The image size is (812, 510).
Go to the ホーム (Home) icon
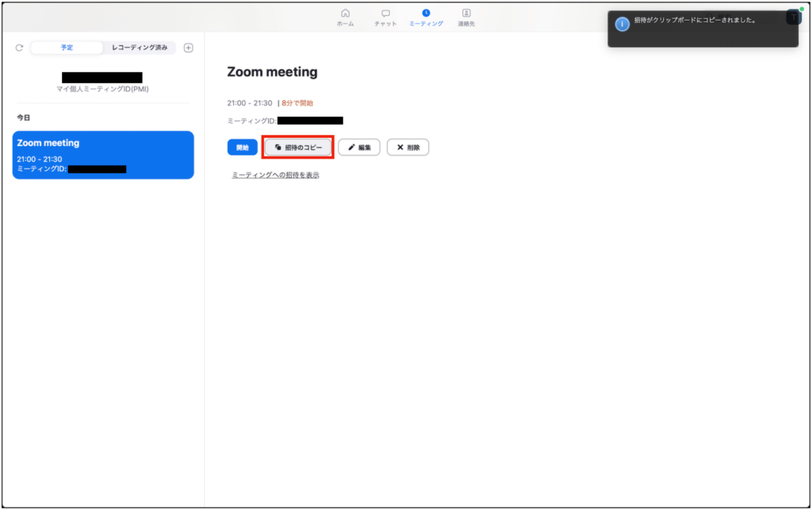(345, 13)
